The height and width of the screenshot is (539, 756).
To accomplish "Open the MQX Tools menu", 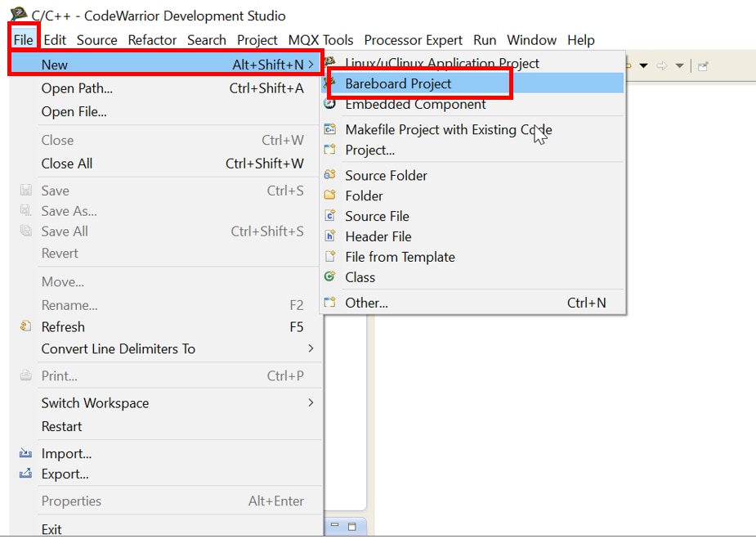I will coord(320,40).
